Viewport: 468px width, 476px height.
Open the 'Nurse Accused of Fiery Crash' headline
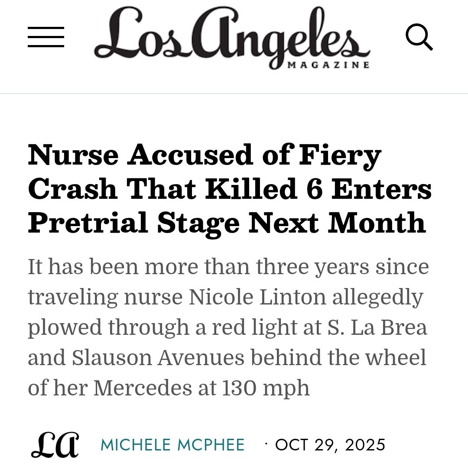coord(230,189)
